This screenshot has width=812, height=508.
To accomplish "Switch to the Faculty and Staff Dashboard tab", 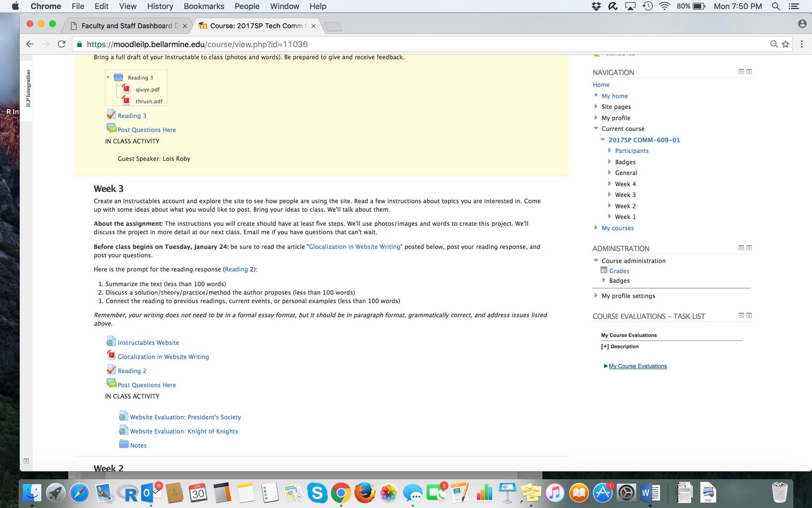I will pos(126,25).
